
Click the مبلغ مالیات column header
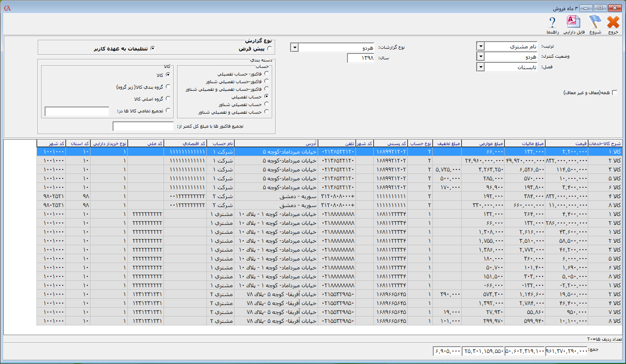[x=524, y=143]
